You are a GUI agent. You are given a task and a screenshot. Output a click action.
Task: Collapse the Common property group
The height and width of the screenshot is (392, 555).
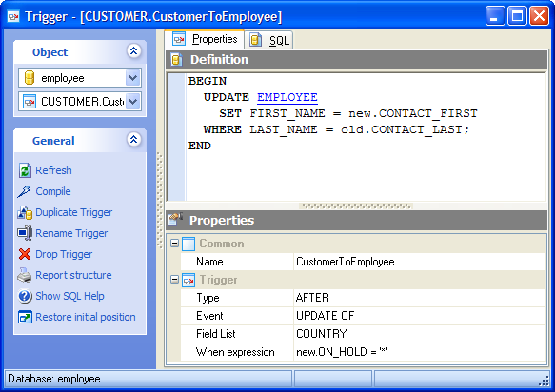(x=174, y=243)
